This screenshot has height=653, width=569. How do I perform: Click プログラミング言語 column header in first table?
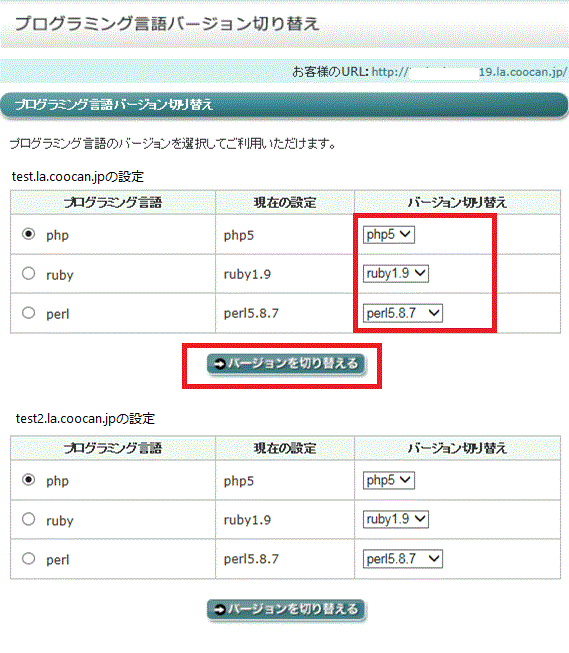[x=113, y=203]
